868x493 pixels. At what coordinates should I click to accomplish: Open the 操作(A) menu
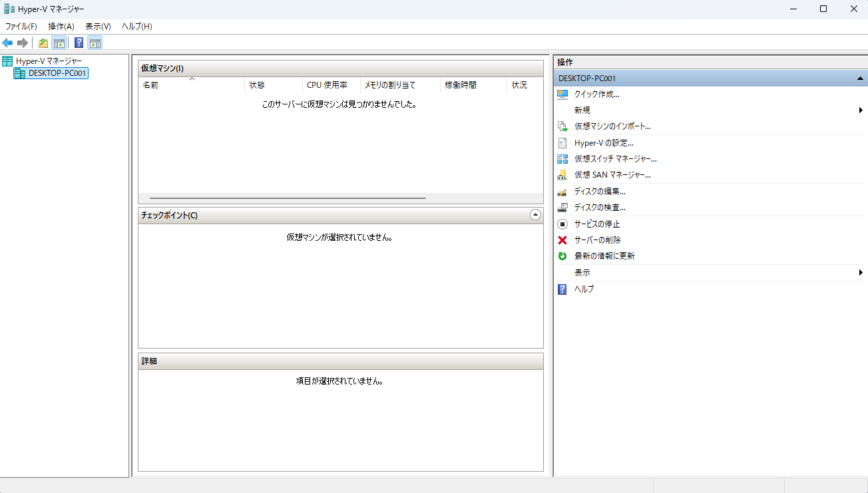tap(61, 27)
